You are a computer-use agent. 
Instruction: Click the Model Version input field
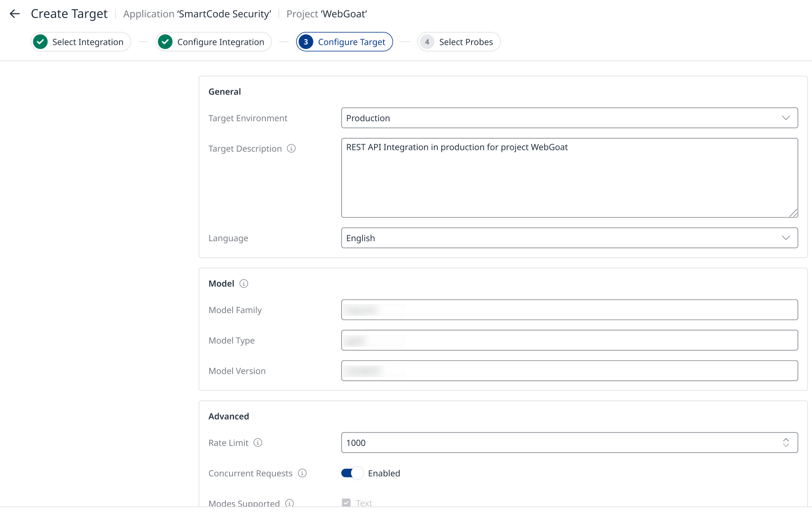[569, 371]
